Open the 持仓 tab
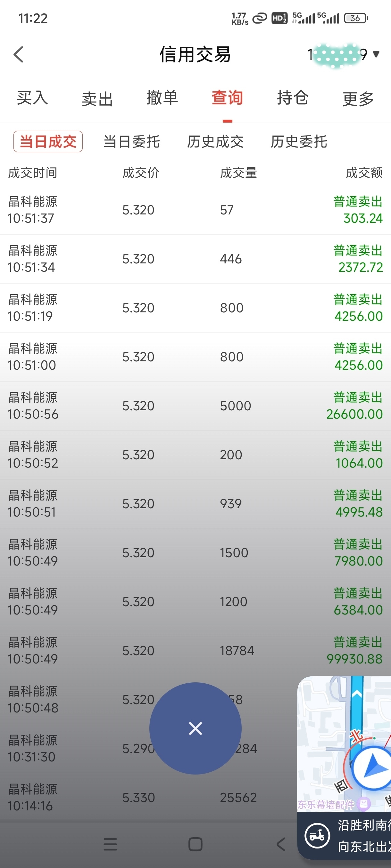This screenshot has height=868, width=391. point(293,98)
